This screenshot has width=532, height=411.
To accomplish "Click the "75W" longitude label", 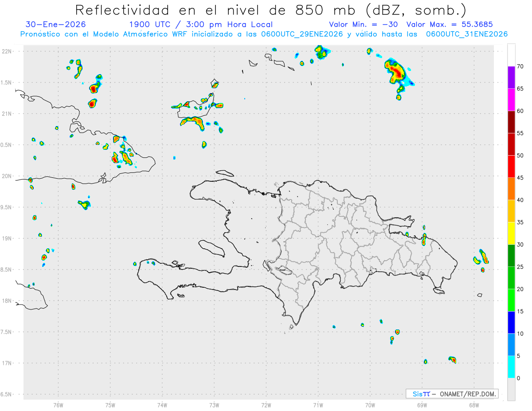I will 110,405.
